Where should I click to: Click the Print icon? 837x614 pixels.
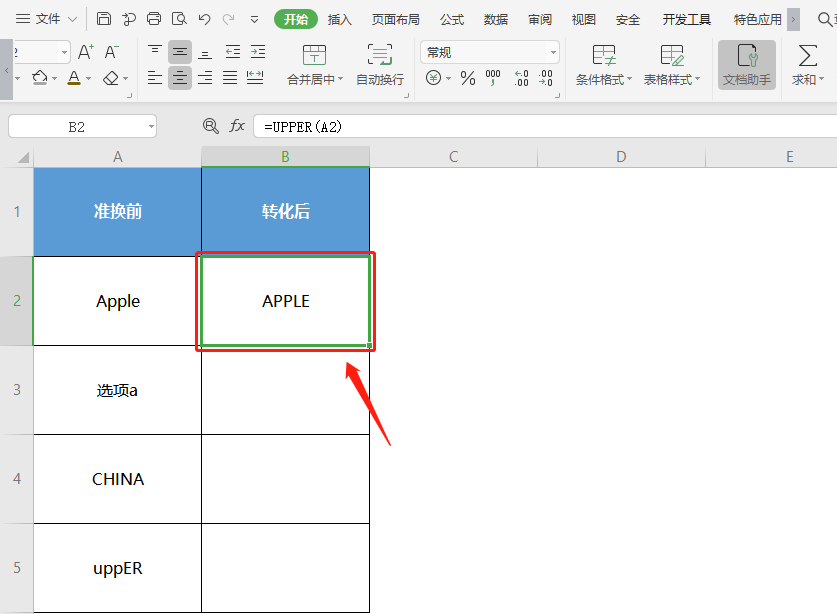click(x=154, y=19)
